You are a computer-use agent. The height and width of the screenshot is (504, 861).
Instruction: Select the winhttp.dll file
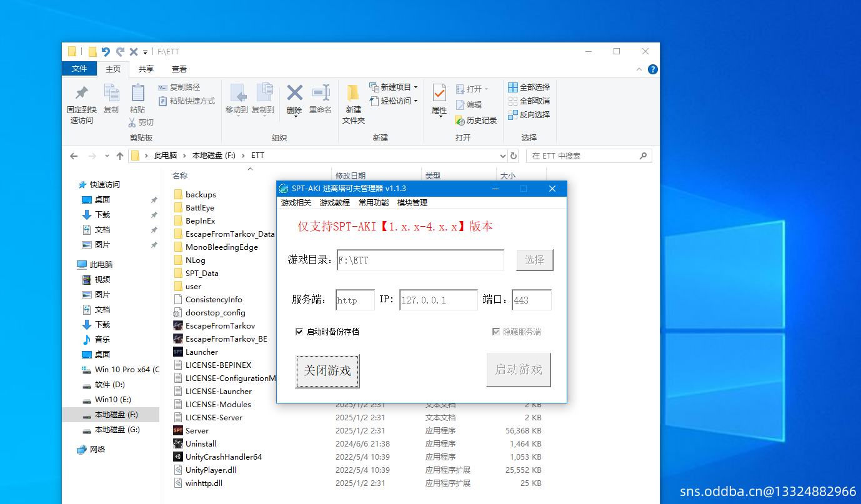point(204,483)
